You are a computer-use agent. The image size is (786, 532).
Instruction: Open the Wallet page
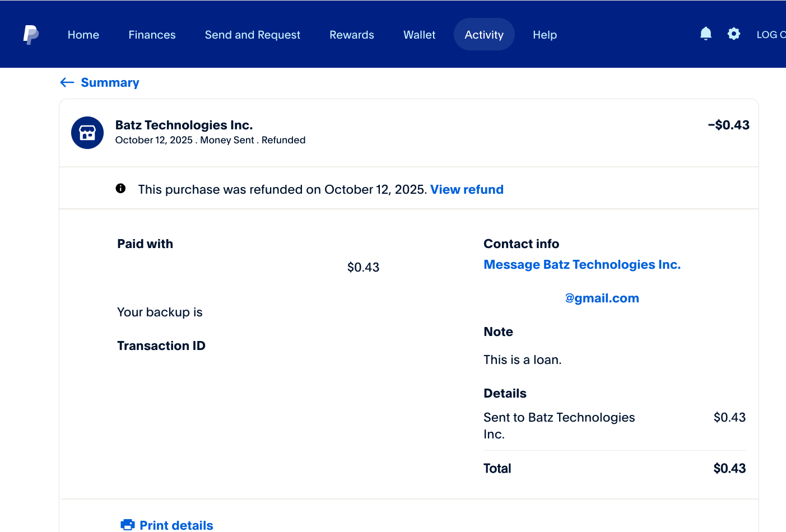[x=420, y=35]
